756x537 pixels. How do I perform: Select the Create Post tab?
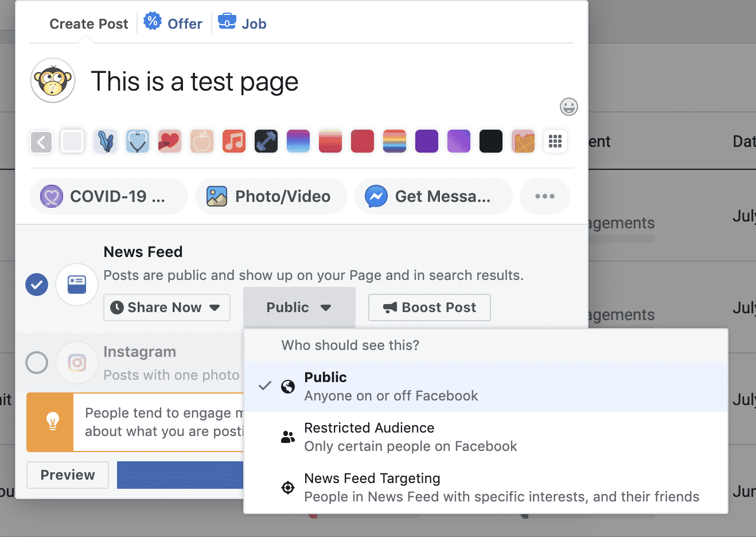pos(89,24)
